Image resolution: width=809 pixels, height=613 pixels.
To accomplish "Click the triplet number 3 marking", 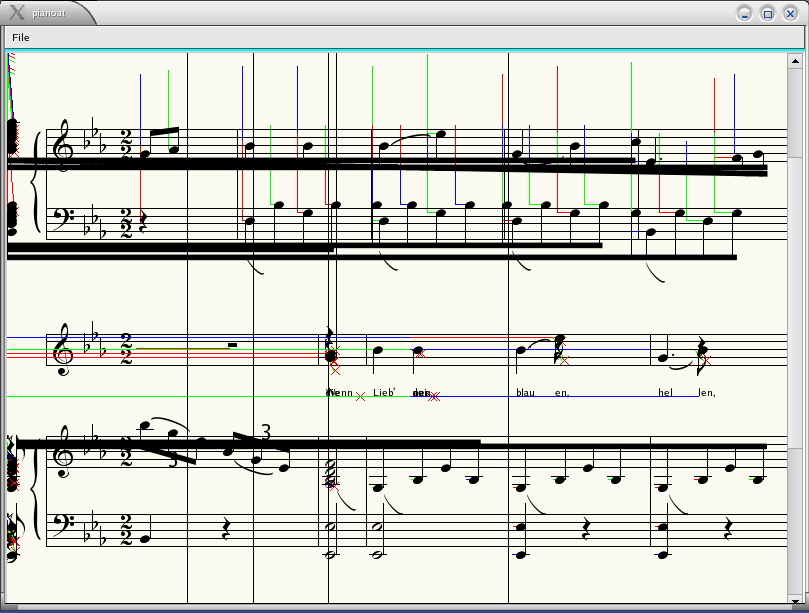I will tap(265, 432).
